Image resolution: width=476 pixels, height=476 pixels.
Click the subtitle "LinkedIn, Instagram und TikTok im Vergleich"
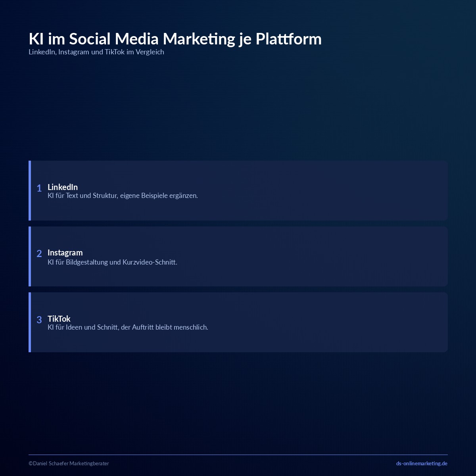[x=96, y=52]
